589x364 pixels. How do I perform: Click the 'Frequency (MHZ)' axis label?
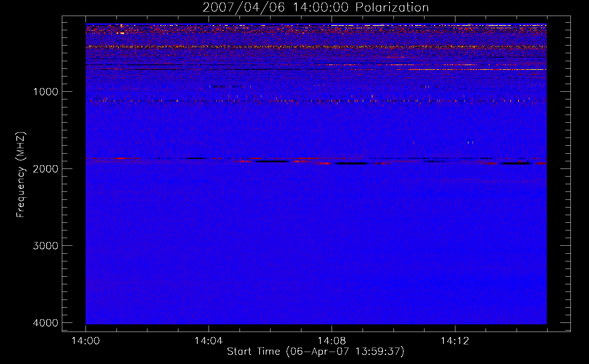click(21, 175)
